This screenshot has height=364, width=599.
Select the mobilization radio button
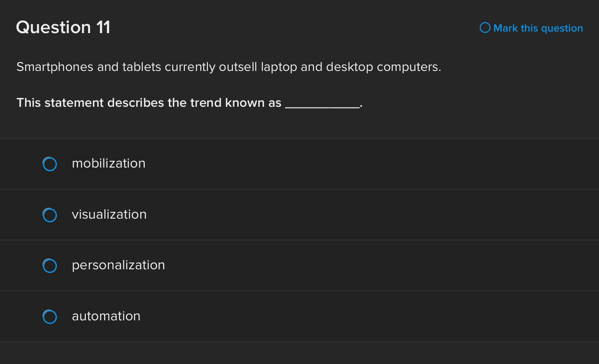(x=50, y=164)
